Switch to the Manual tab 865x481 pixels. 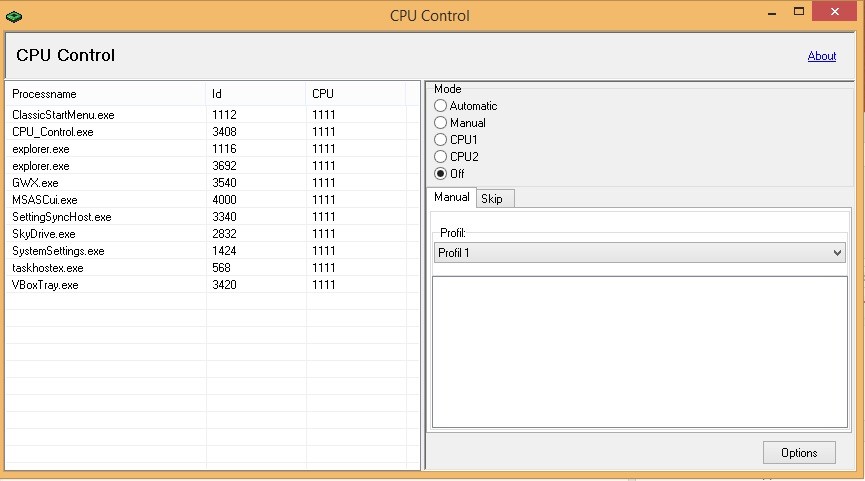451,197
